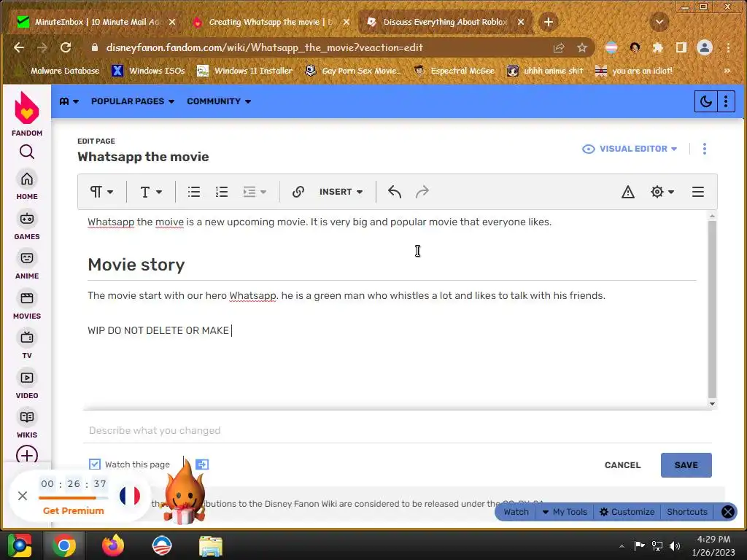Expand the POPULAR PAGES menu

pos(133,101)
